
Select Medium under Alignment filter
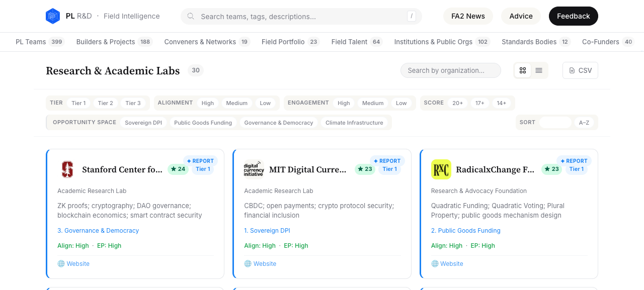(236, 103)
